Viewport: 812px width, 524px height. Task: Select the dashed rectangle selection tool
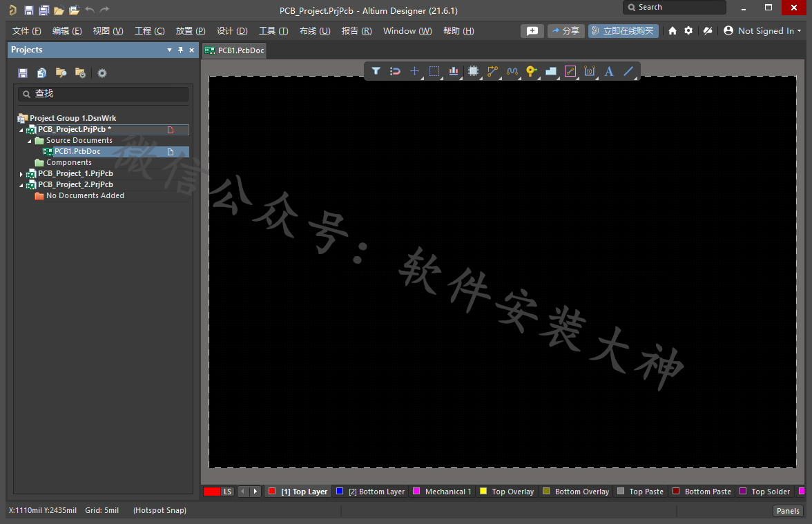434,71
